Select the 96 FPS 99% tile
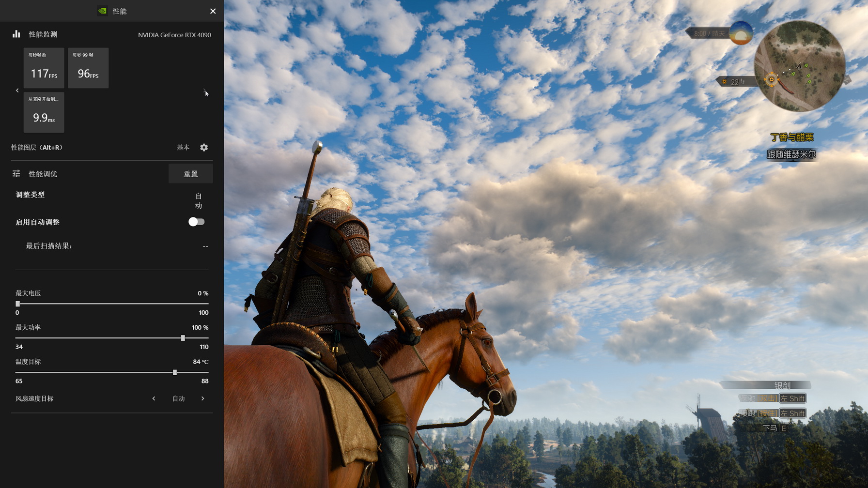 (88, 68)
